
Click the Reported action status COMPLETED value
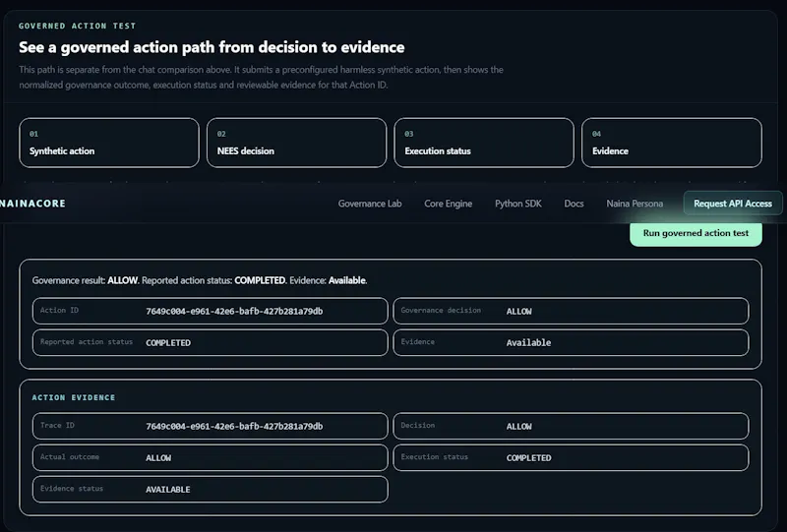click(x=168, y=343)
